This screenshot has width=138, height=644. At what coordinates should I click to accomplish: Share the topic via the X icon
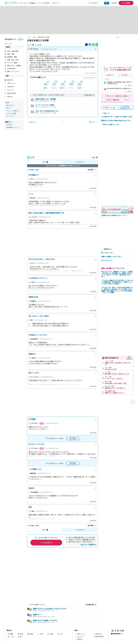point(86,45)
